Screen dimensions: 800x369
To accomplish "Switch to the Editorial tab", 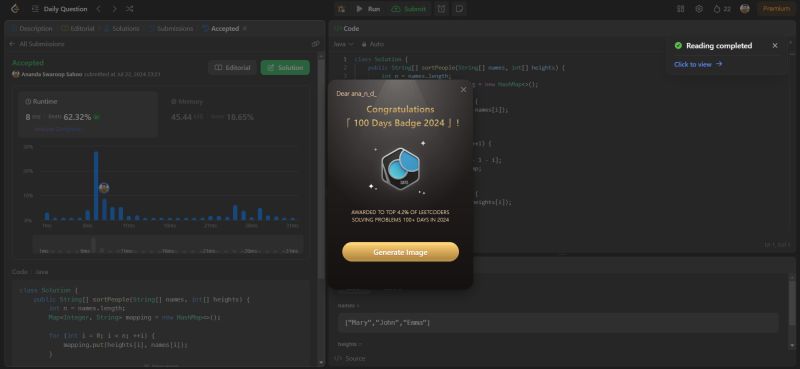I will 78,29.
